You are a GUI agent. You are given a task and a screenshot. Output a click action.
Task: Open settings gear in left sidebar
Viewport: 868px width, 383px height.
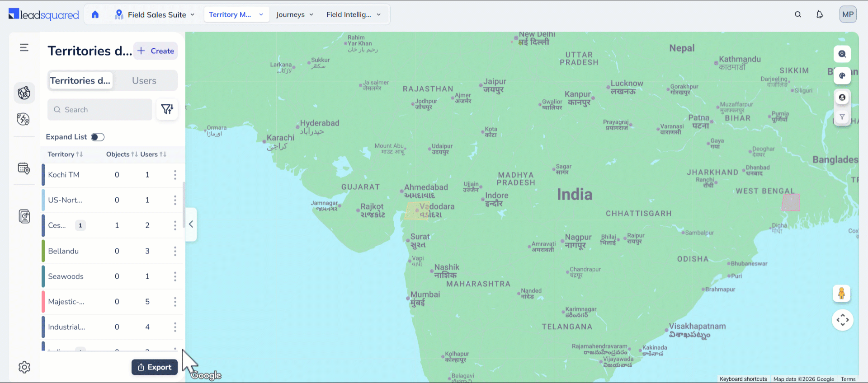(24, 367)
